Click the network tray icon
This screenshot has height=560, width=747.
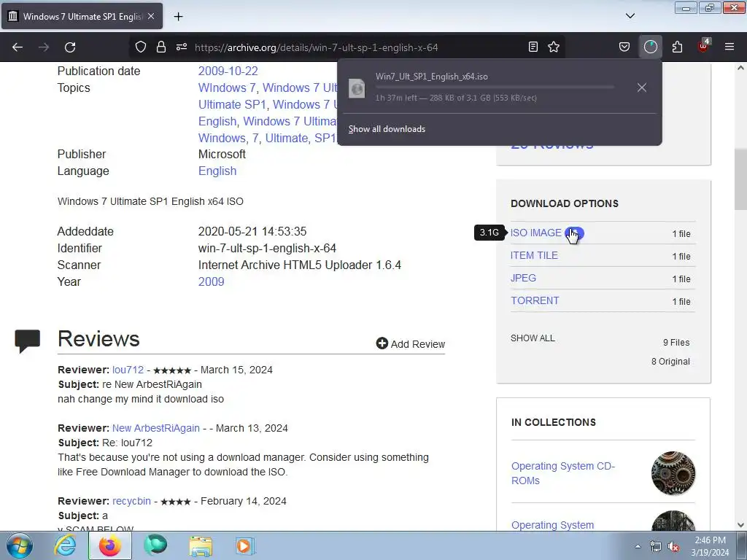[x=656, y=546]
